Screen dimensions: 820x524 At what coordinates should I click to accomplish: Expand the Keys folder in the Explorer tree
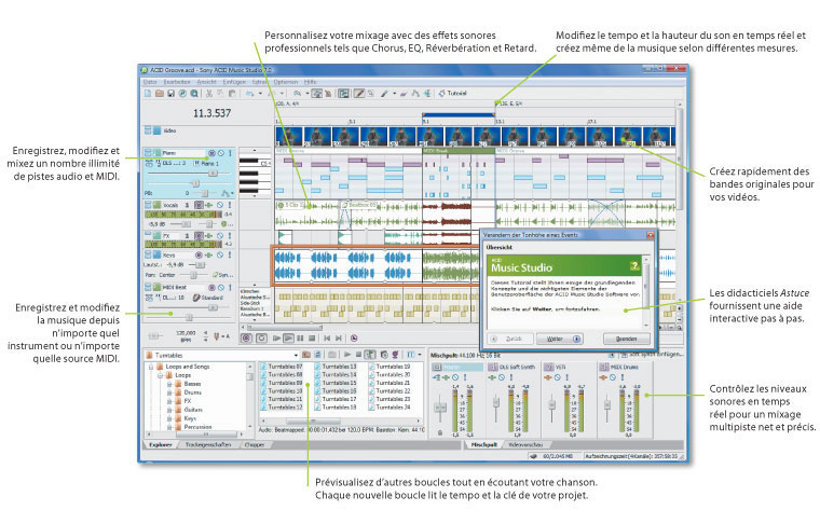tap(169, 418)
